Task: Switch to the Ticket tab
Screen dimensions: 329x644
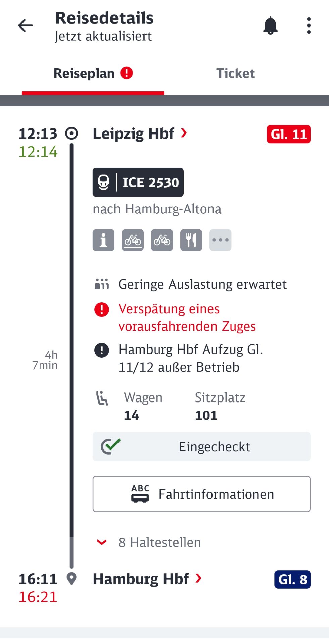Action: point(235,73)
